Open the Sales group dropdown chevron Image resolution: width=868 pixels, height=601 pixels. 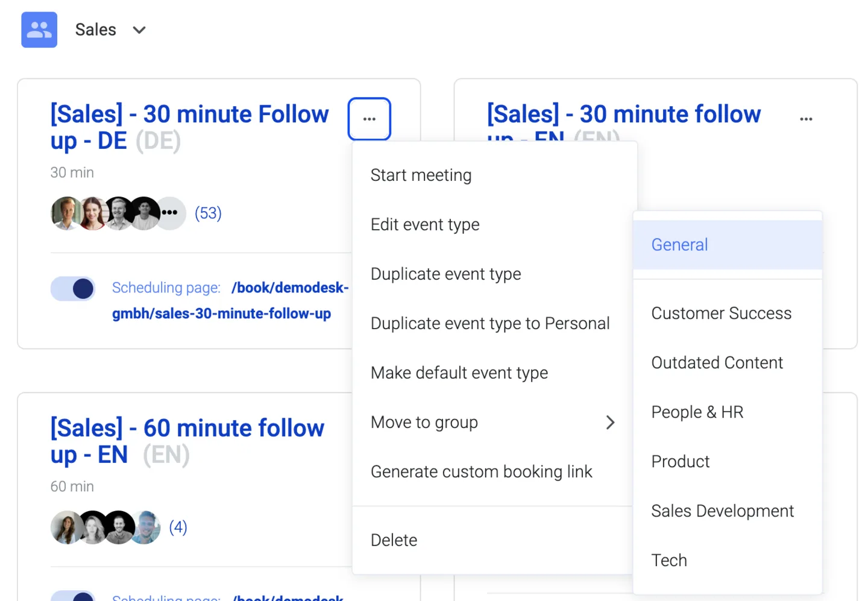[139, 30]
